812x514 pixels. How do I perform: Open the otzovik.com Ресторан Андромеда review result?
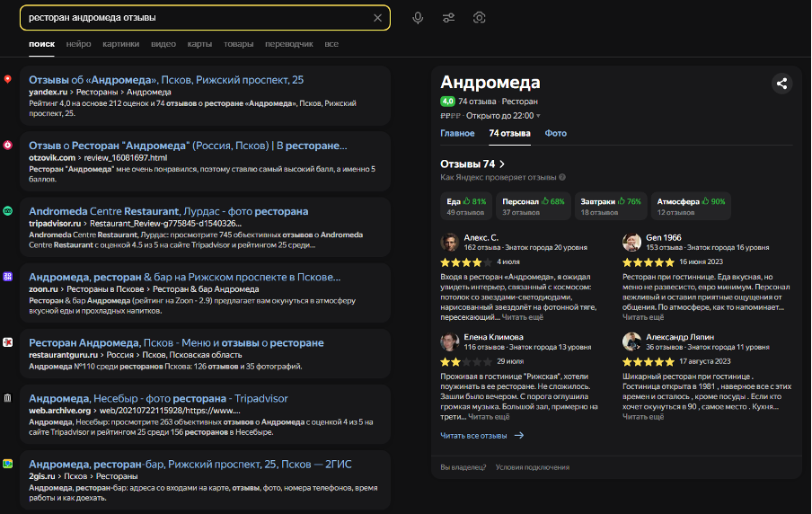pos(188,145)
